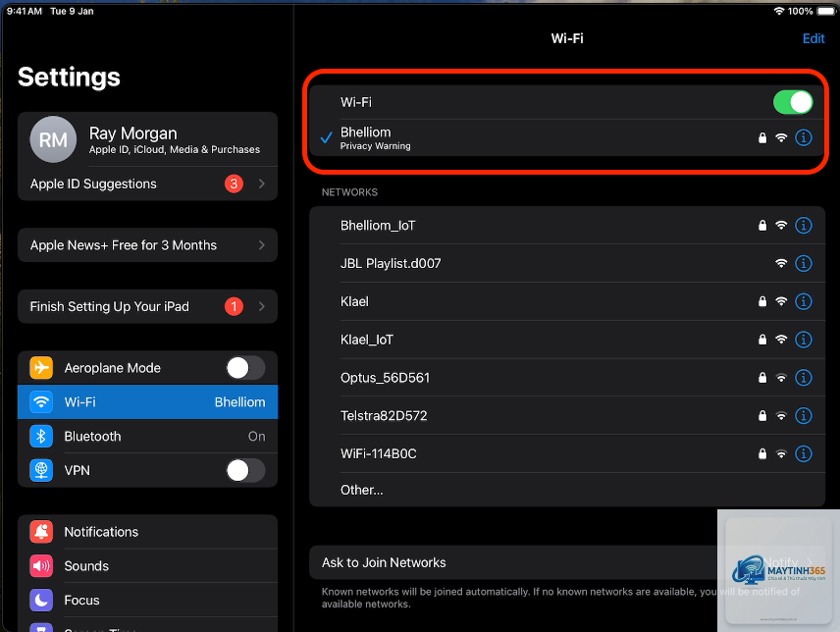Screen dimensions: 840x632
Task: Open info icon for Telstra82D572 network
Action: pyautogui.click(x=803, y=416)
